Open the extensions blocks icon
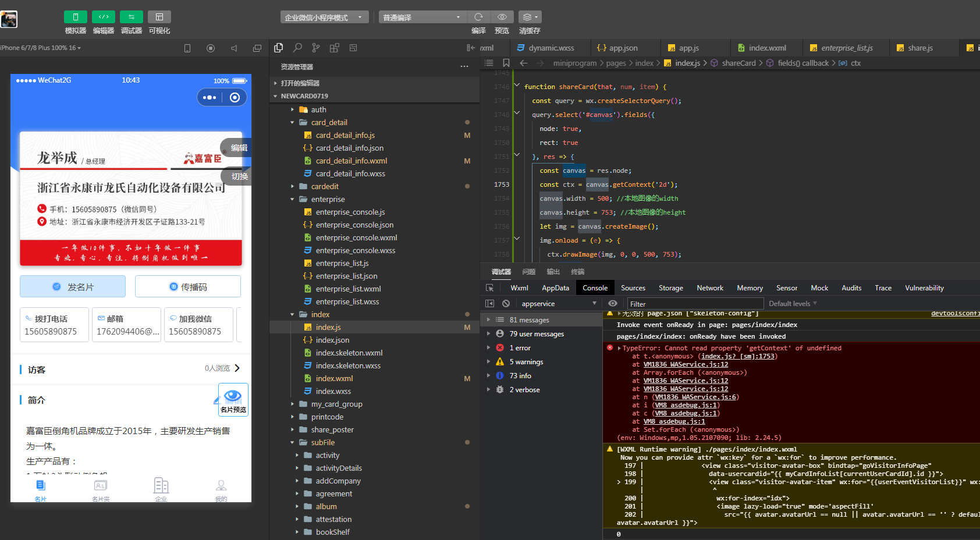Viewport: 980px width, 540px height. 335,48
